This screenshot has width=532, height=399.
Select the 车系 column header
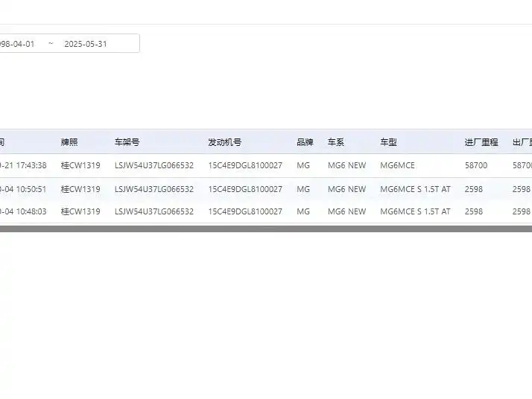[x=336, y=142]
